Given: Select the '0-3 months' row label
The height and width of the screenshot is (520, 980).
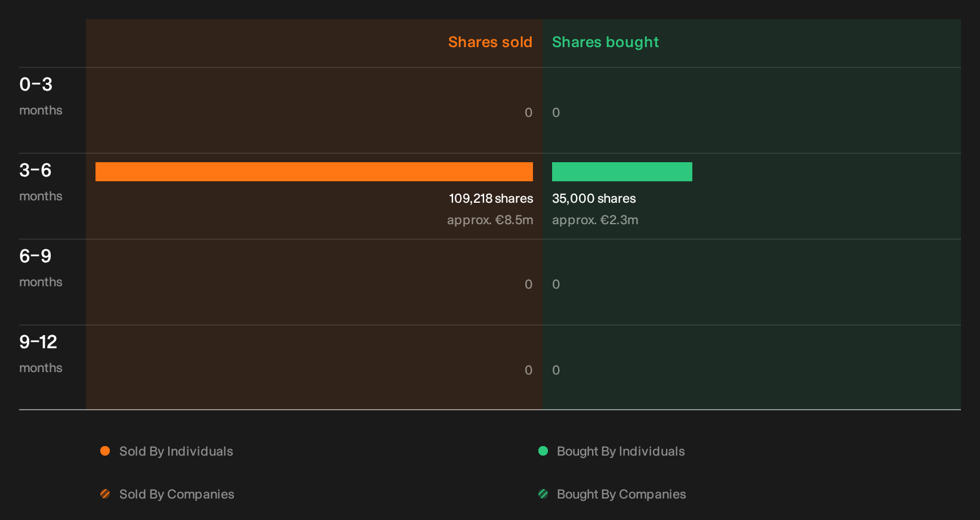Looking at the screenshot, I should (x=41, y=96).
